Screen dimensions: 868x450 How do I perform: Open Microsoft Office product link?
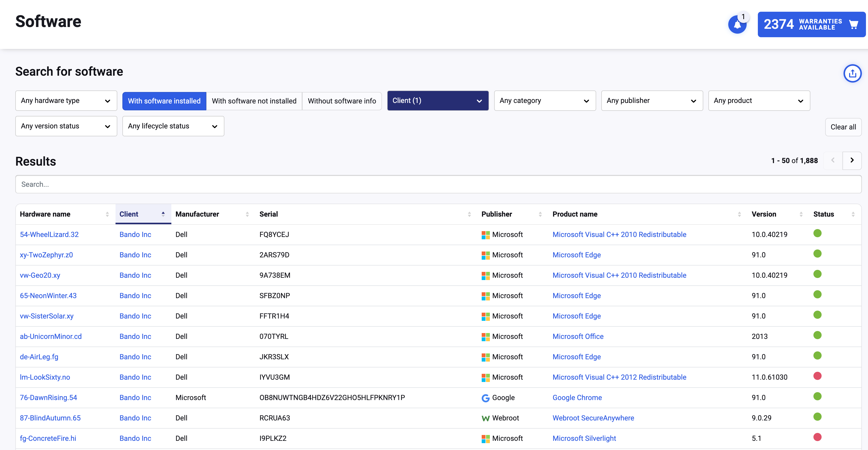coord(578,337)
